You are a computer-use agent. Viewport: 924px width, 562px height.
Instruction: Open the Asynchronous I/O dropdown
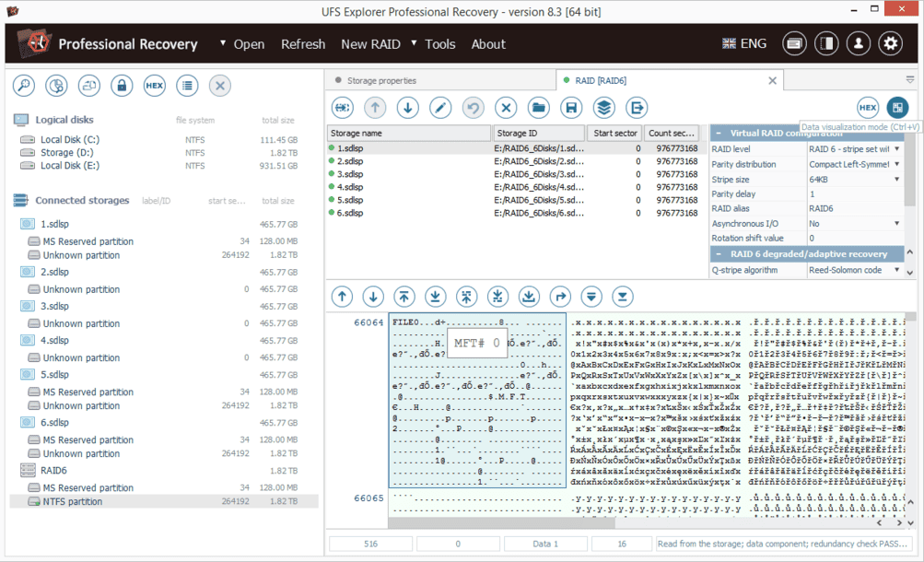click(896, 223)
